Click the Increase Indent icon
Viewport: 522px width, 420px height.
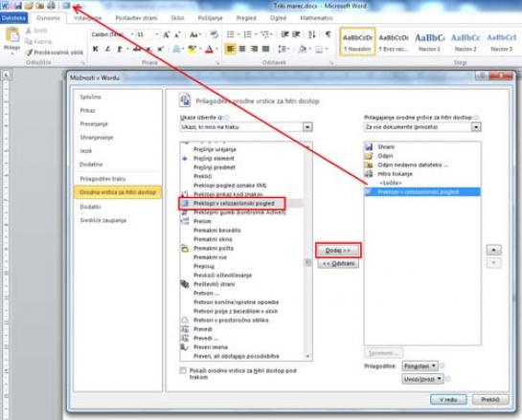pyautogui.click(x=296, y=34)
